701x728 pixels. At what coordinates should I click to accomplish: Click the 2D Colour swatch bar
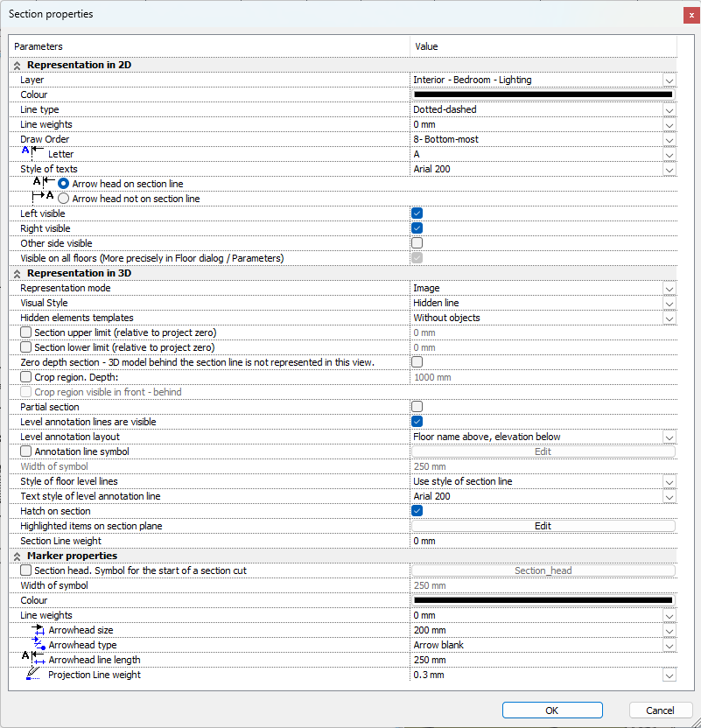[x=543, y=94]
